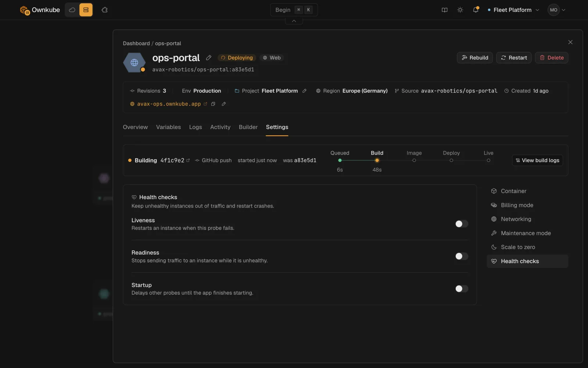Switch to the cloud view icon
This screenshot has height=368, width=588.
[x=72, y=10]
